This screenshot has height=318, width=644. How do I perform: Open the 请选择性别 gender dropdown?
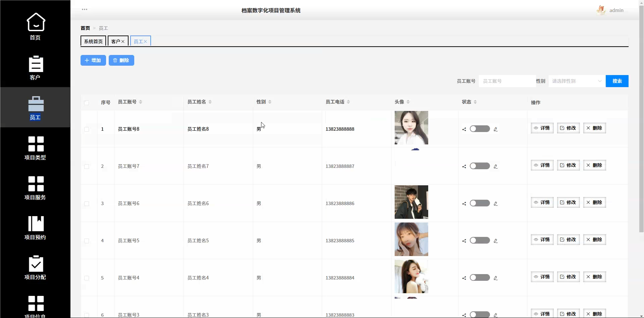click(577, 81)
